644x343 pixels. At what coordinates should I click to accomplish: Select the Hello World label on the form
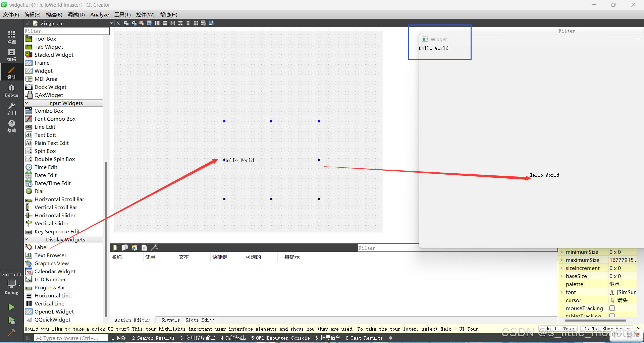pos(239,160)
